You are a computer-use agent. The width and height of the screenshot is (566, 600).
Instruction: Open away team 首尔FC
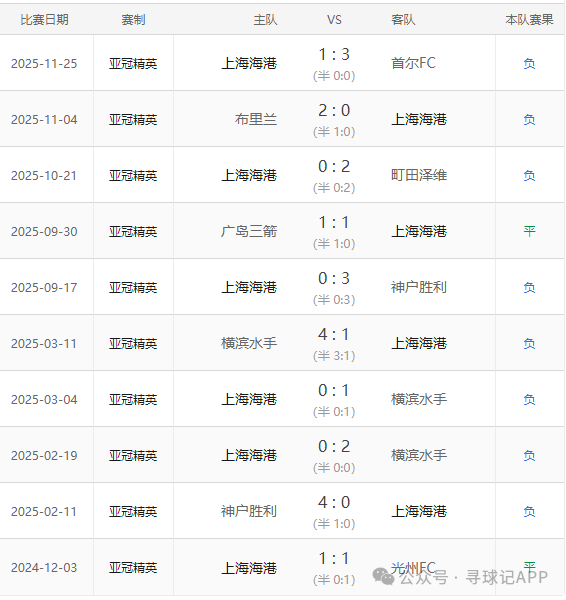(413, 63)
